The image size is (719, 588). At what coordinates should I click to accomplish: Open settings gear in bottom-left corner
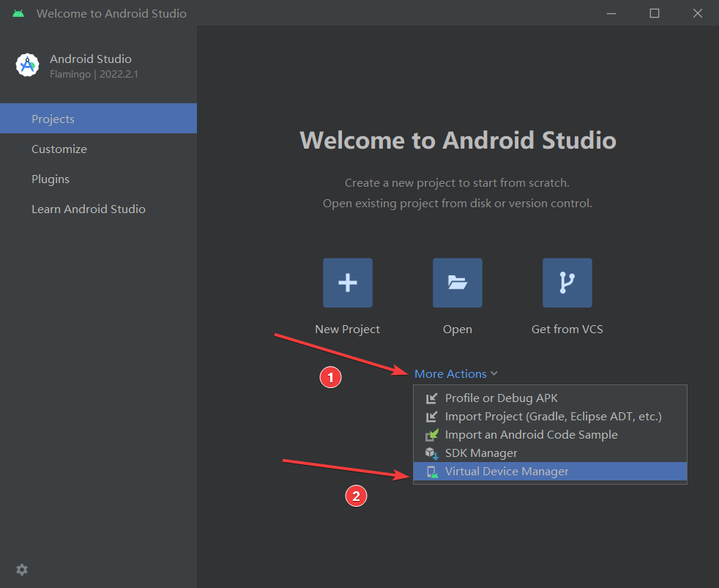pos(22,570)
